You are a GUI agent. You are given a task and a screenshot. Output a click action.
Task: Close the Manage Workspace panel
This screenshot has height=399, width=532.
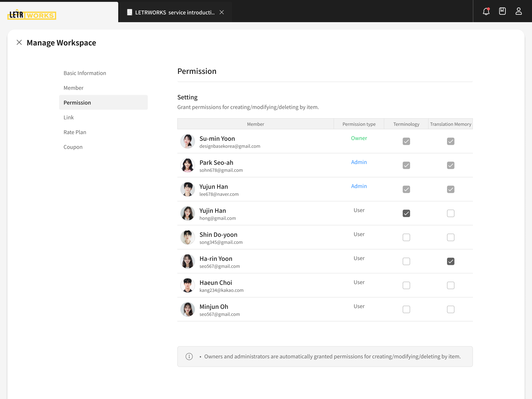[x=19, y=43]
